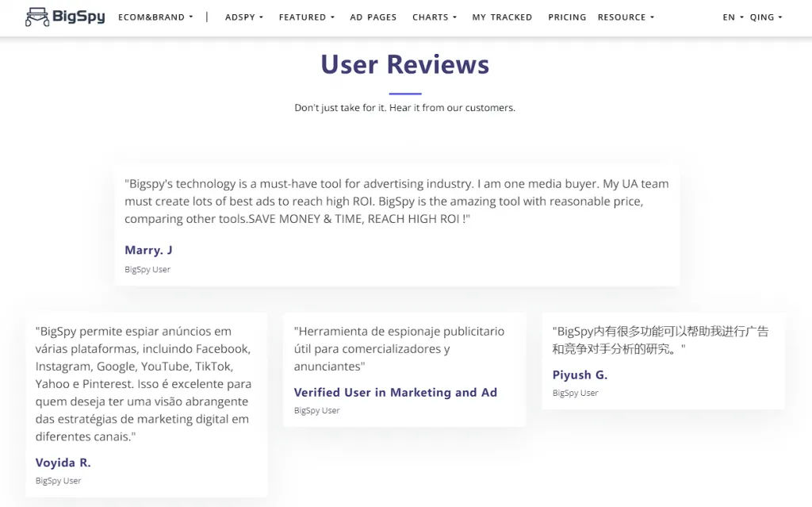Expand the FEATURED navigation dropdown
Viewport: 812px width, 507px height.
coord(306,17)
